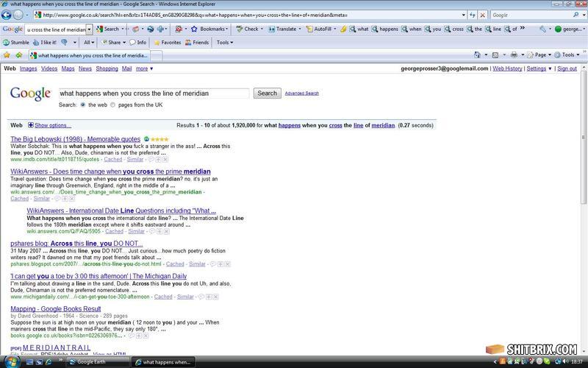Click the red Stop loading icon
This screenshot has height=368, width=588.
483,15
